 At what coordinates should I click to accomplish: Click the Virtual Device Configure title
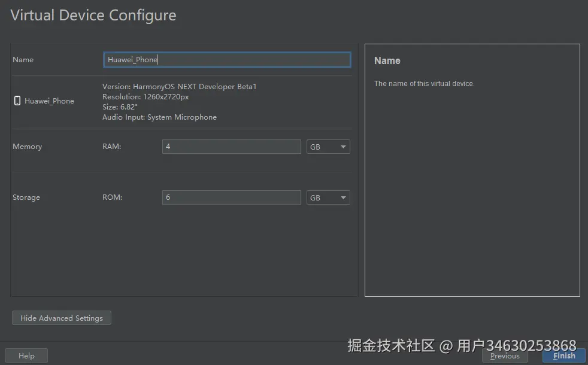coord(93,16)
